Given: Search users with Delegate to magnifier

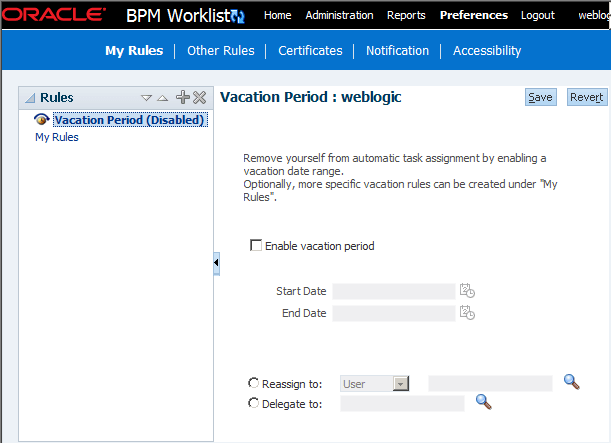Looking at the screenshot, I should (484, 402).
